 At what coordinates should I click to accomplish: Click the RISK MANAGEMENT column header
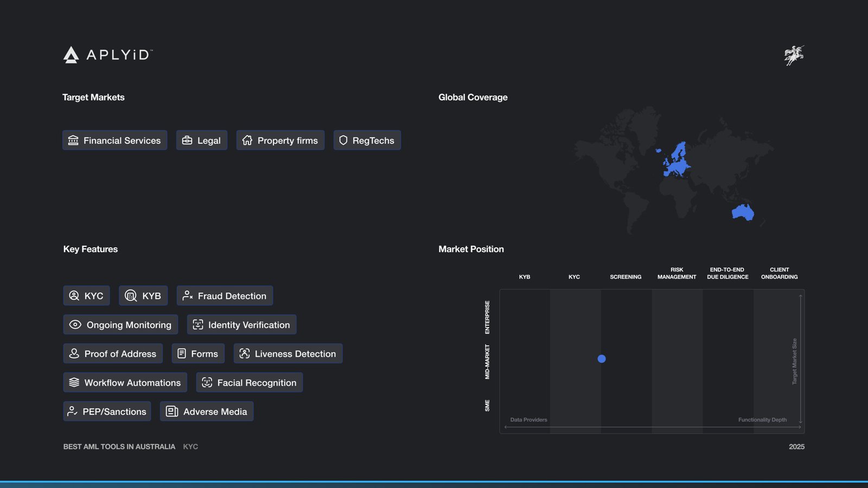[676, 273]
